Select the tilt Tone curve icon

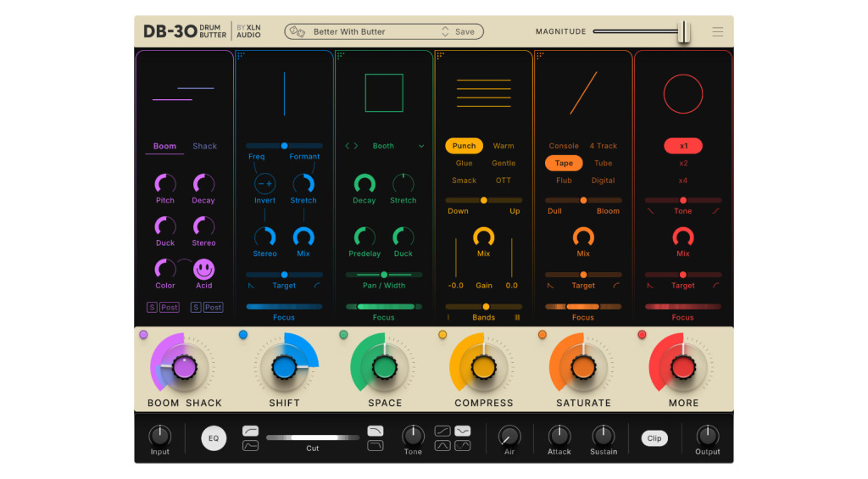coord(442,432)
